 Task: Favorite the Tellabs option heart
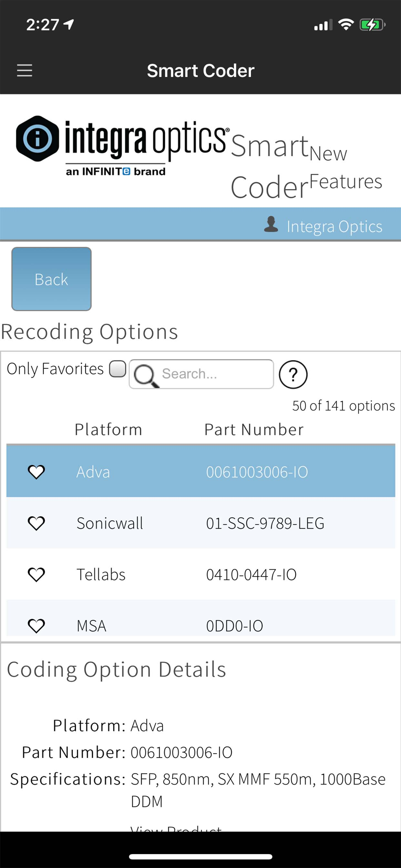[36, 574]
